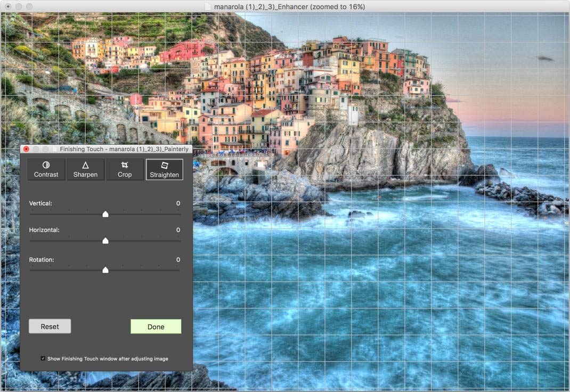Click the Vertical slider handle
The image size is (570, 392).
pyautogui.click(x=105, y=214)
